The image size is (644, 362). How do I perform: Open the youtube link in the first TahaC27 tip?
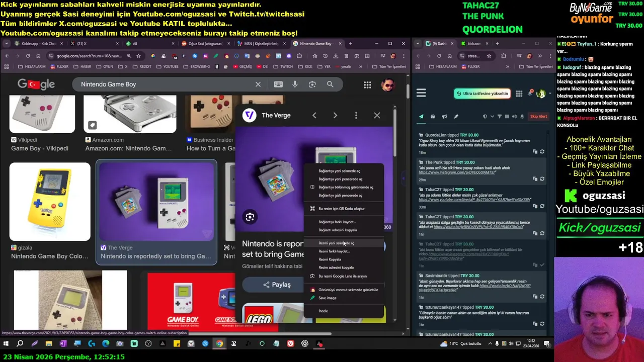474,200
